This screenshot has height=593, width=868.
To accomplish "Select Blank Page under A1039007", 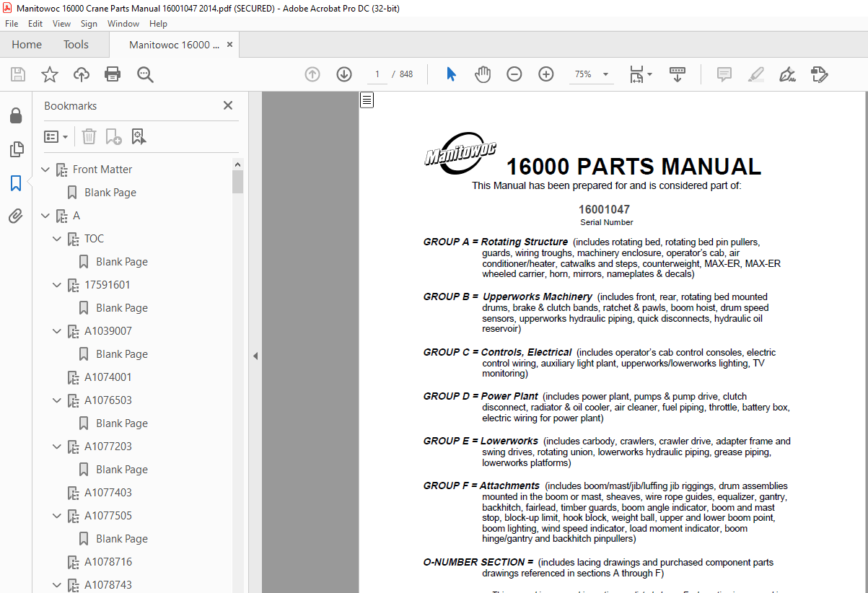I will click(x=122, y=354).
